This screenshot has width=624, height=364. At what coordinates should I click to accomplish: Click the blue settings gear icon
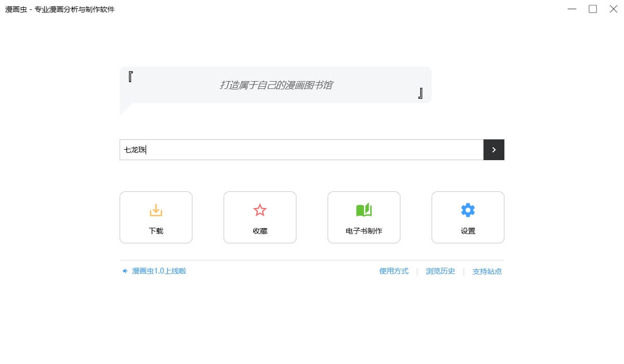click(468, 210)
